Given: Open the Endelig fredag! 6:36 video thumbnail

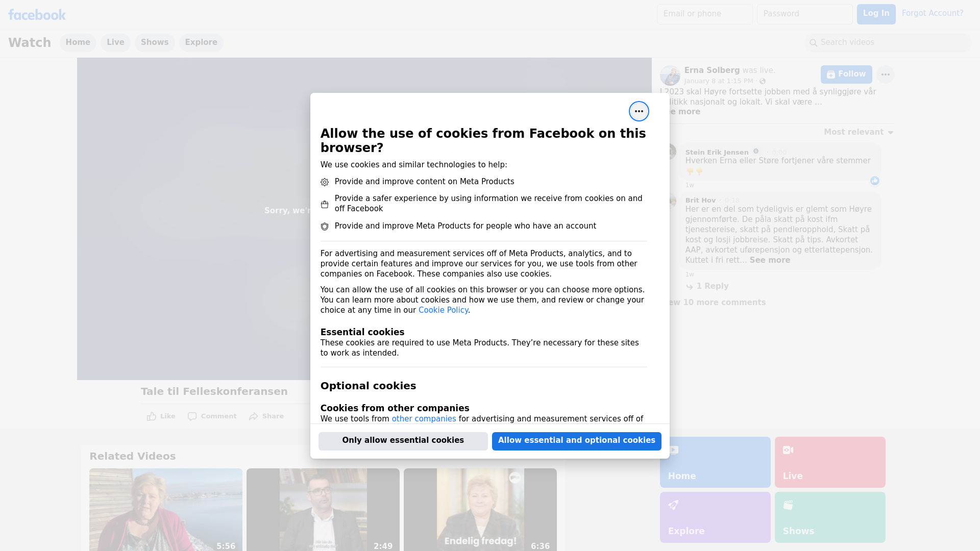Looking at the screenshot, I should 480,510.
